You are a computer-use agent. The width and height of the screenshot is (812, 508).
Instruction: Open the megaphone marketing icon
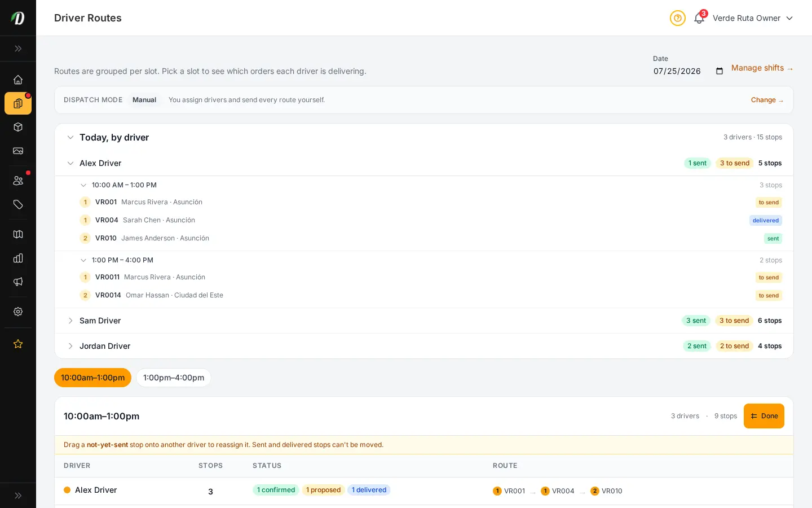pos(18,282)
